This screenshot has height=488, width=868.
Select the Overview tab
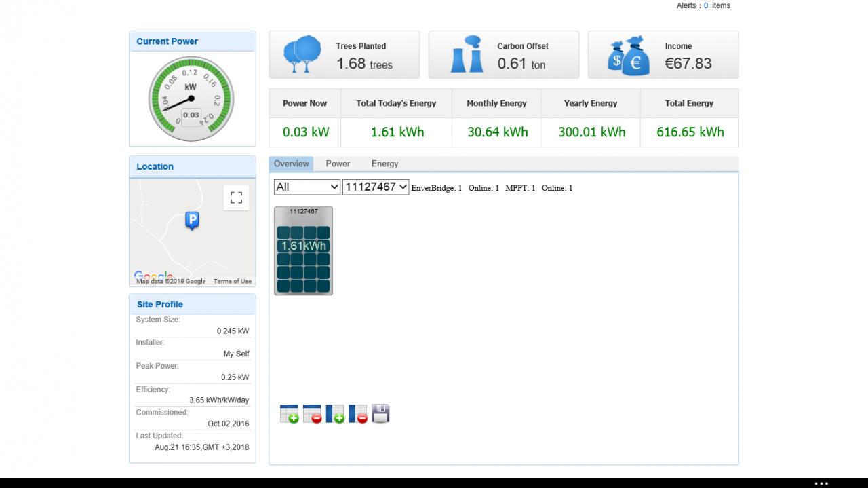[x=292, y=164]
